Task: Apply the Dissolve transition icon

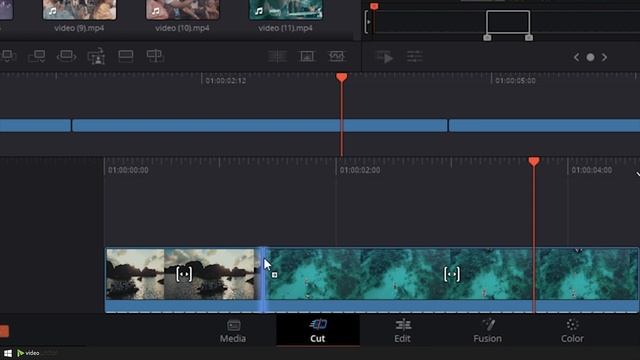Action: 307,56
